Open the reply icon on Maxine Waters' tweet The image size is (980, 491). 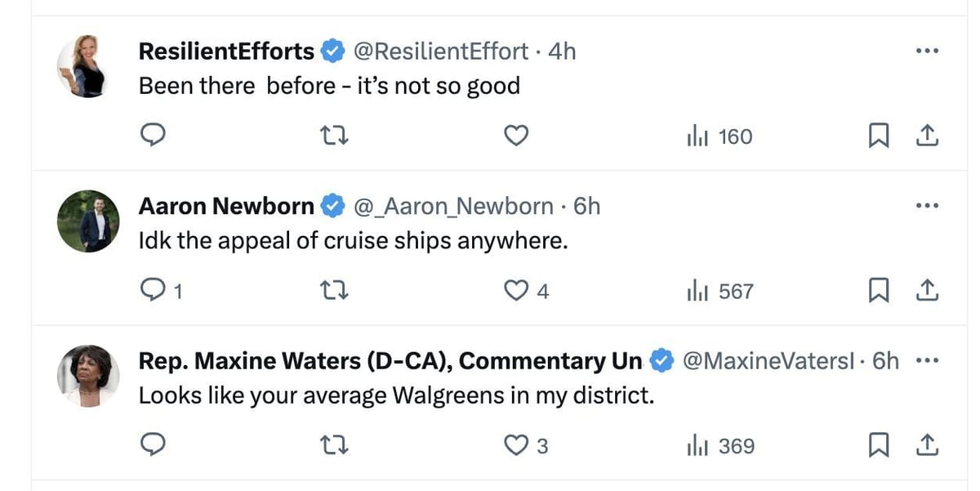[x=153, y=445]
